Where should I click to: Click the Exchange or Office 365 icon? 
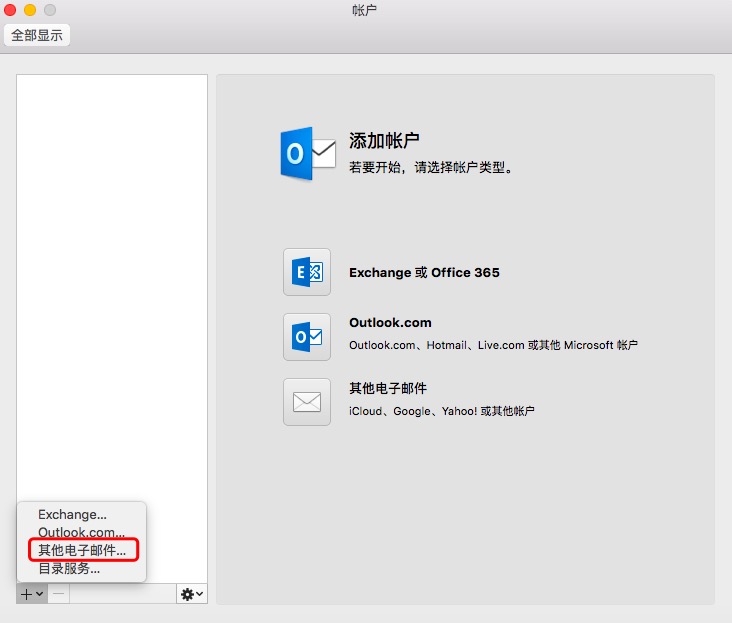tap(307, 272)
